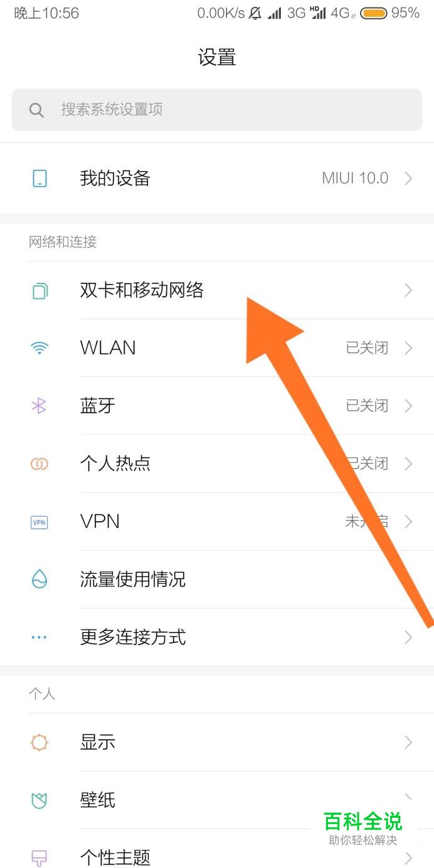Tap the three-dot more connections icon

pos(39,637)
